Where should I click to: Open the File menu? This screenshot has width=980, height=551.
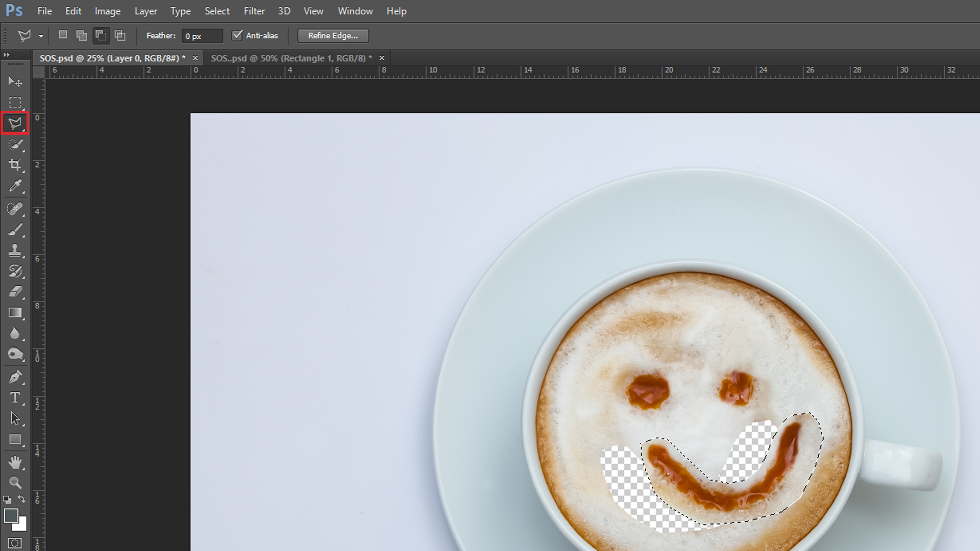pos(44,11)
